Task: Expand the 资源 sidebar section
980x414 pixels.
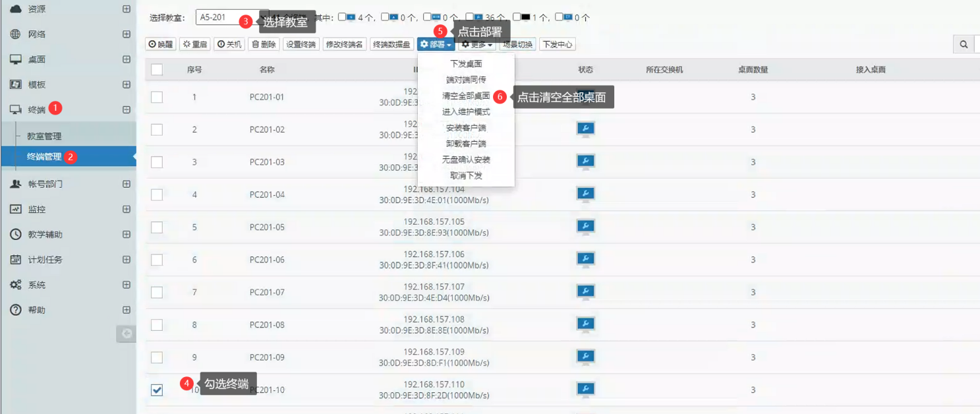Action: (127, 9)
